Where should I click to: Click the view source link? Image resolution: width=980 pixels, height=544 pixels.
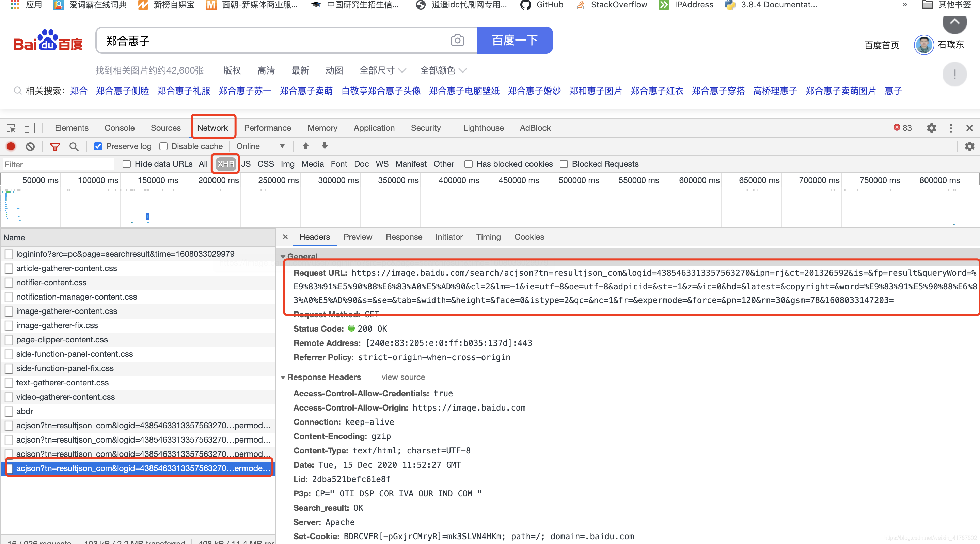pyautogui.click(x=403, y=378)
